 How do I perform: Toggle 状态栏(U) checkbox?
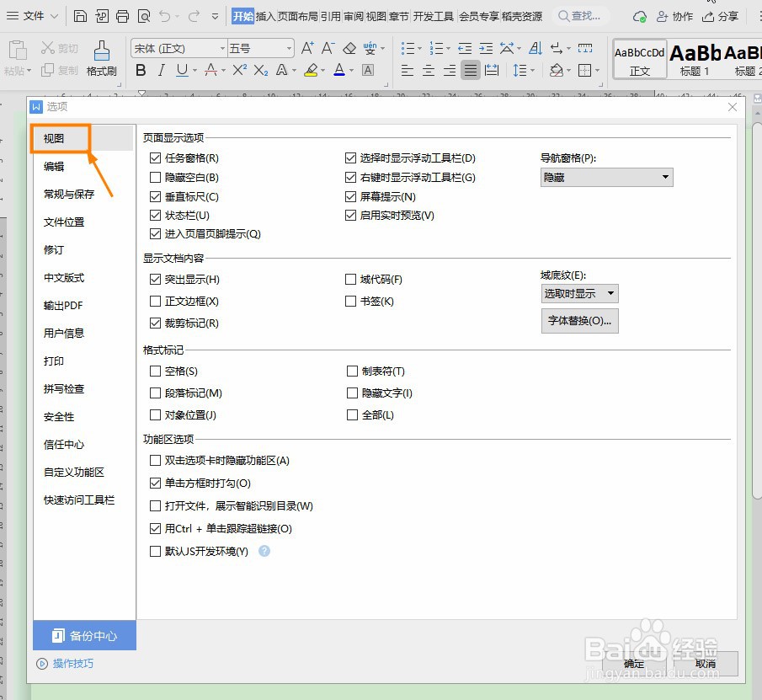[x=155, y=215]
